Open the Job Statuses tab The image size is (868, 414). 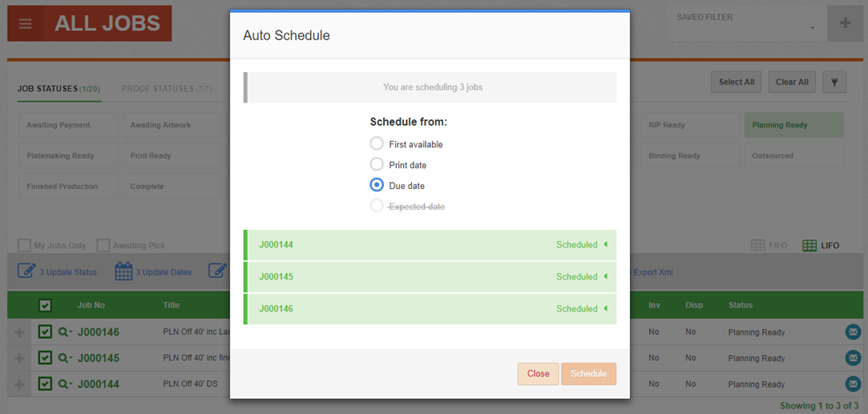click(59, 89)
